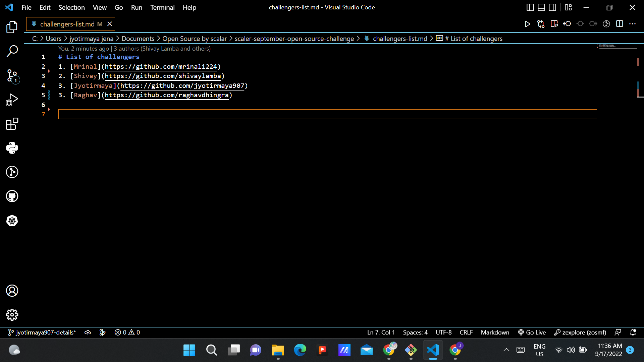Close the challengers-list.md tab
Viewport: 644px width, 362px height.
109,24
